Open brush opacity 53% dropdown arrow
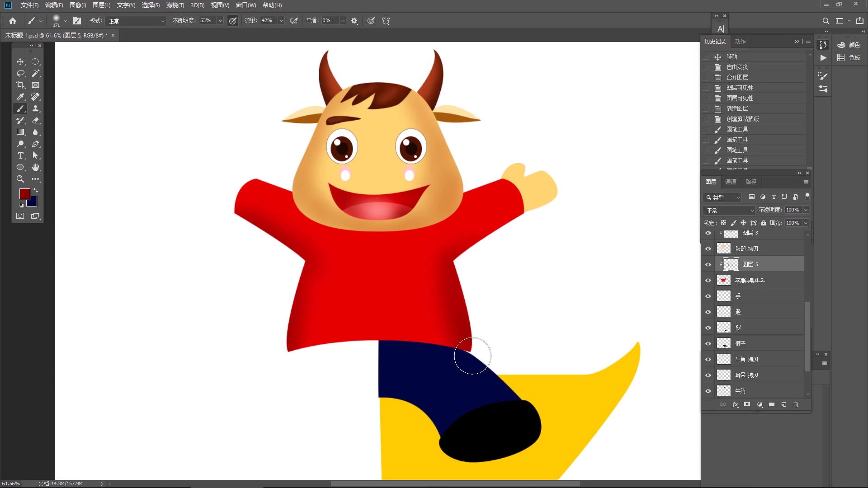This screenshot has width=868, height=488. [x=220, y=21]
